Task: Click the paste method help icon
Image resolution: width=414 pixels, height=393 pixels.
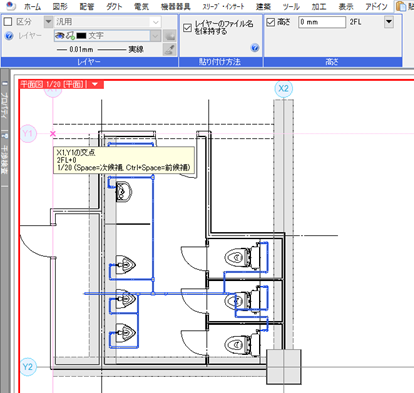Action: pyautogui.click(x=255, y=48)
